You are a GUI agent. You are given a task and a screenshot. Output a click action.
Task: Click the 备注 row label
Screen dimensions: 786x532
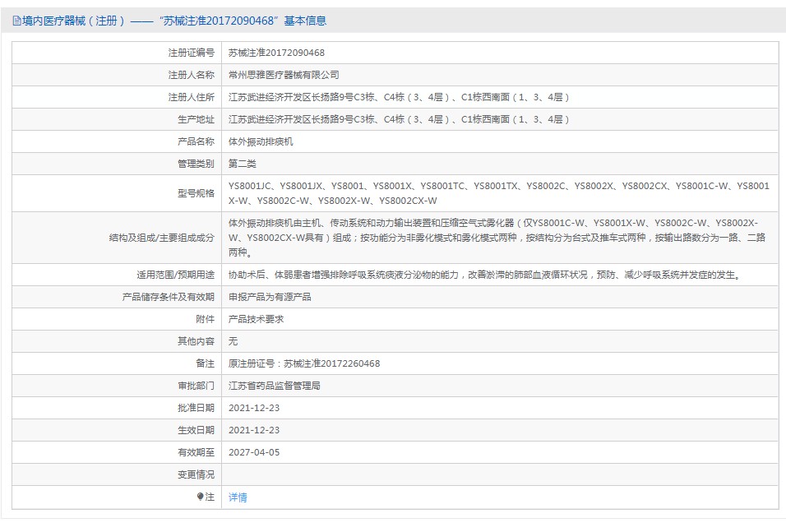click(x=205, y=363)
